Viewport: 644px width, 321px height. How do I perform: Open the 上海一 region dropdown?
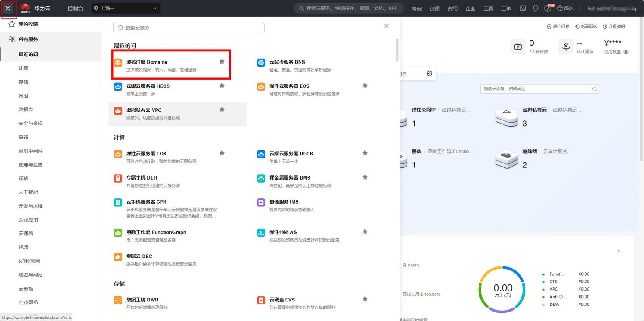click(x=126, y=8)
